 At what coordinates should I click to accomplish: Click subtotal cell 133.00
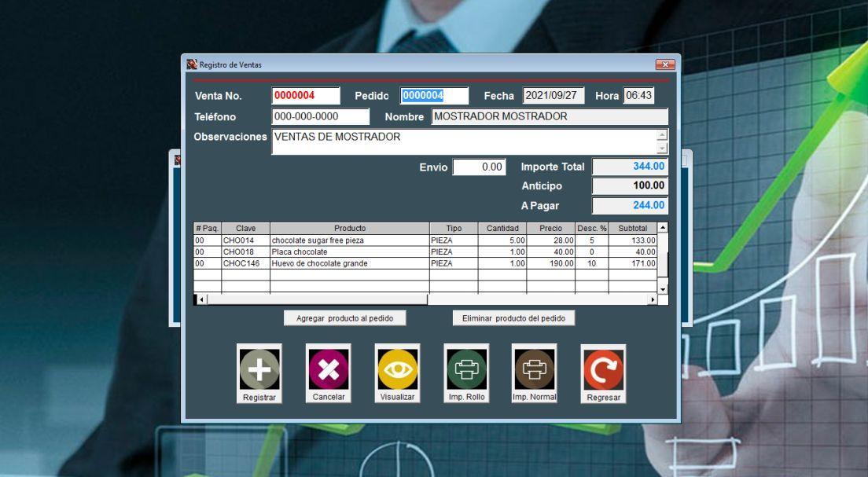[x=633, y=240]
